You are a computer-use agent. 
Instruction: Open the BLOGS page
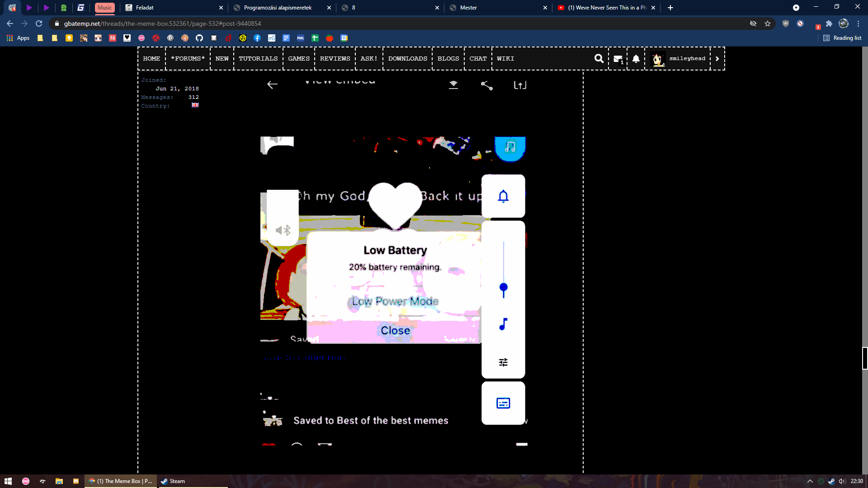(x=448, y=58)
